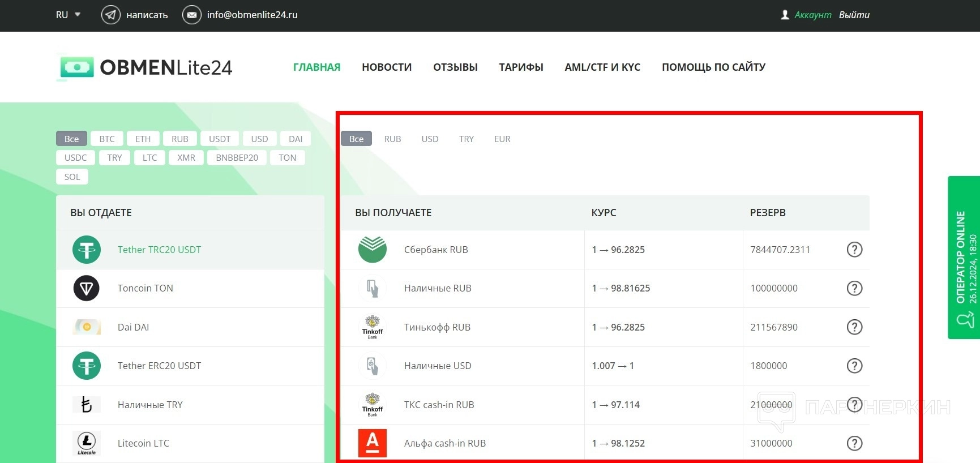Image resolution: width=980 pixels, height=463 pixels.
Task: Filter give currencies by SOL
Action: tap(72, 177)
